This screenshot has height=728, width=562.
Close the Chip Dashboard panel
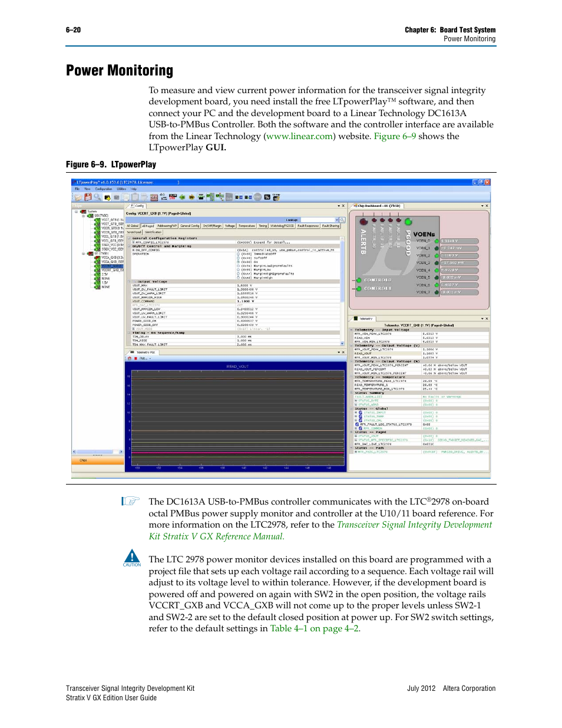pyautogui.click(x=487, y=206)
